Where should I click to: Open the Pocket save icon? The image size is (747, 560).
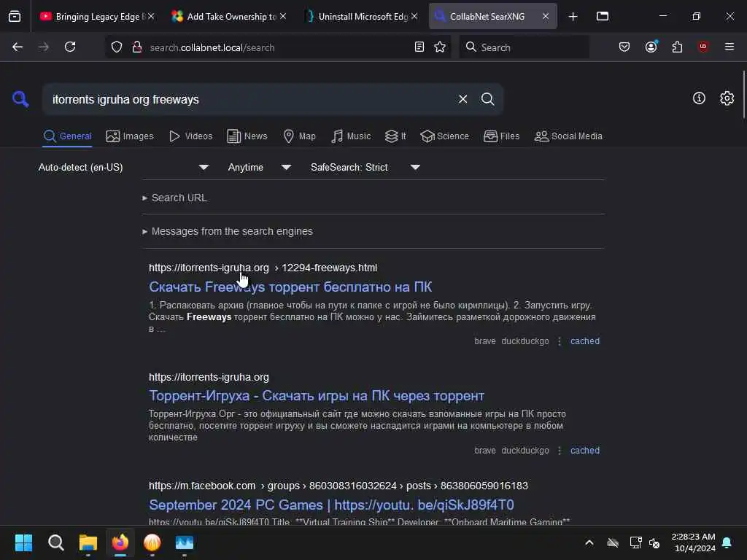coord(624,47)
